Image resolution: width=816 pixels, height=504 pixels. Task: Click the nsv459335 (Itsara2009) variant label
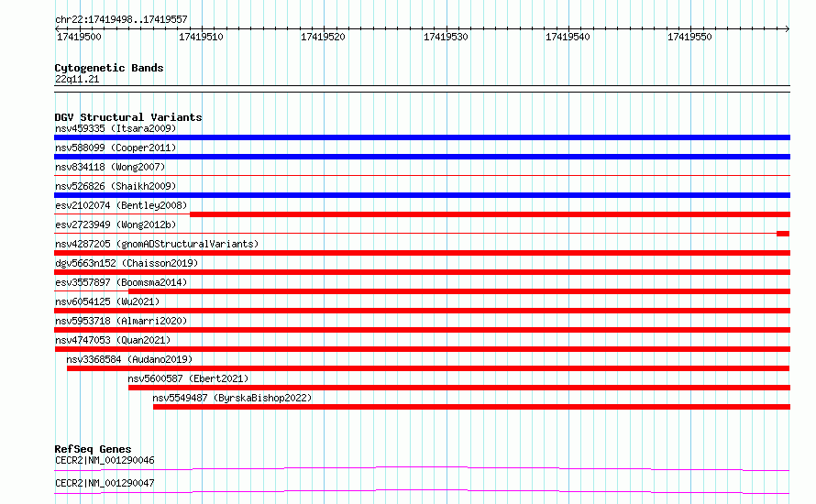116,128
